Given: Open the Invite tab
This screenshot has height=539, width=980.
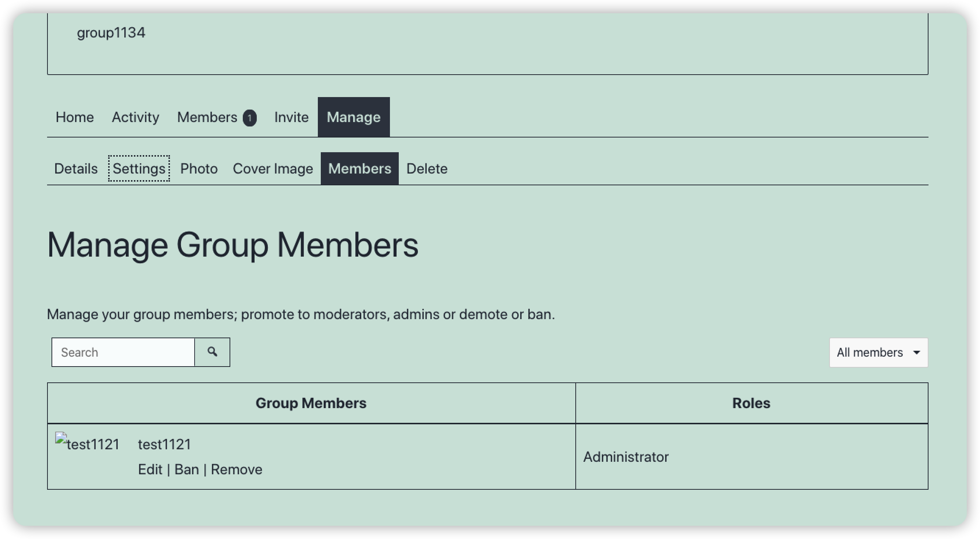Looking at the screenshot, I should [x=291, y=117].
